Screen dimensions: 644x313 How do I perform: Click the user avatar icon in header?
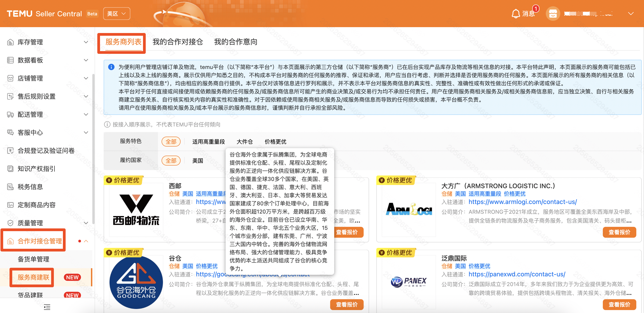coord(553,14)
